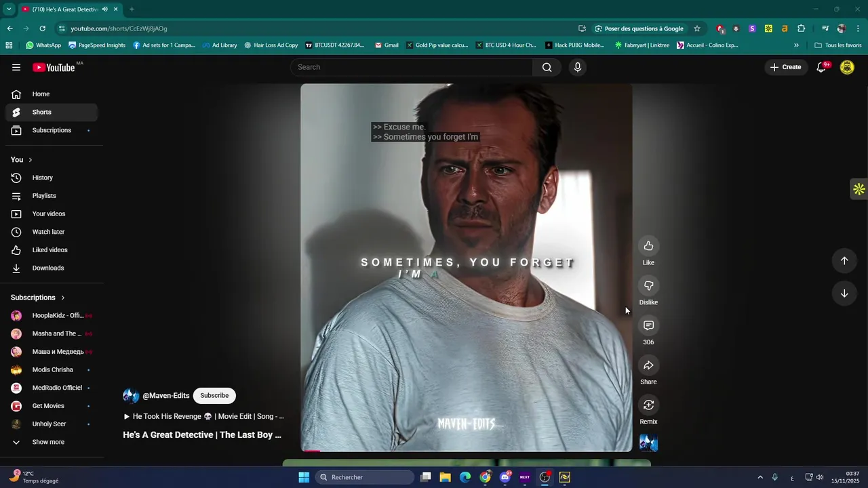Focus the YouTube search field
Image resolution: width=868 pixels, height=488 pixels.
click(x=412, y=67)
